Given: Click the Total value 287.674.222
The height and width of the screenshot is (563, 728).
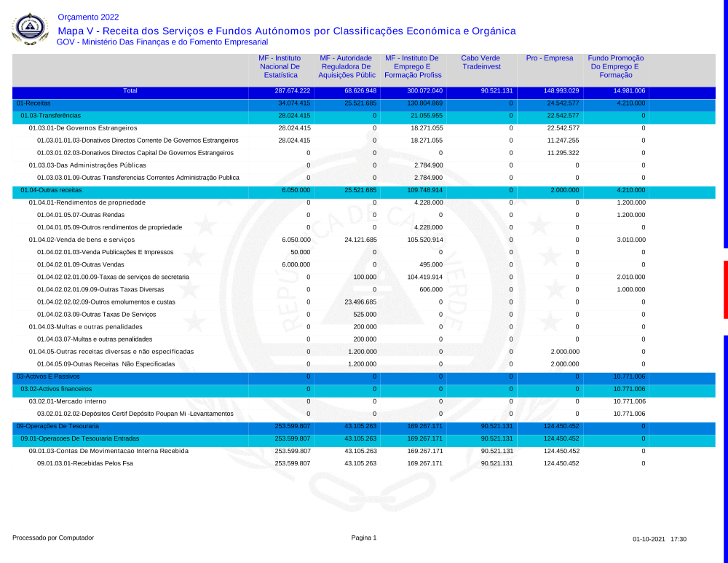Looking at the screenshot, I should click(x=293, y=91).
